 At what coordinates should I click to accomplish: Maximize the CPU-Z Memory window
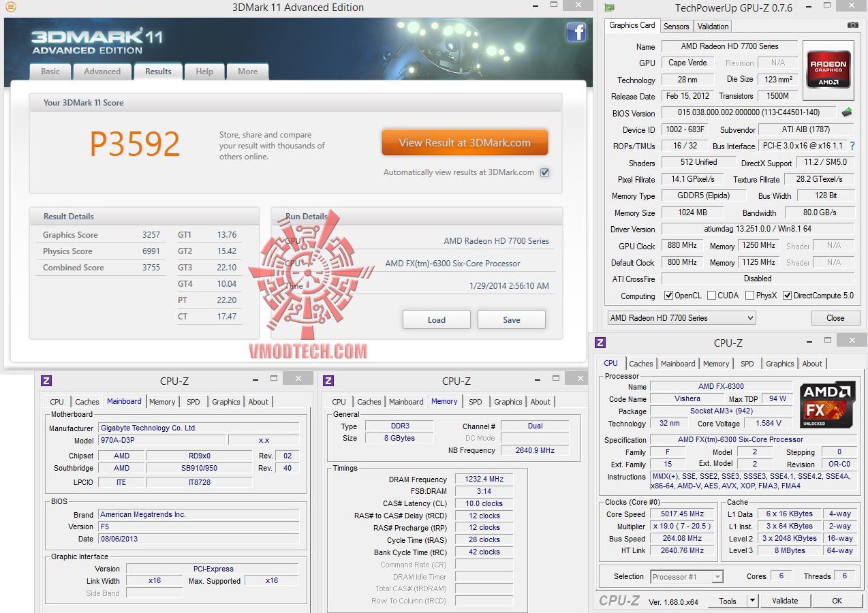coord(556,377)
